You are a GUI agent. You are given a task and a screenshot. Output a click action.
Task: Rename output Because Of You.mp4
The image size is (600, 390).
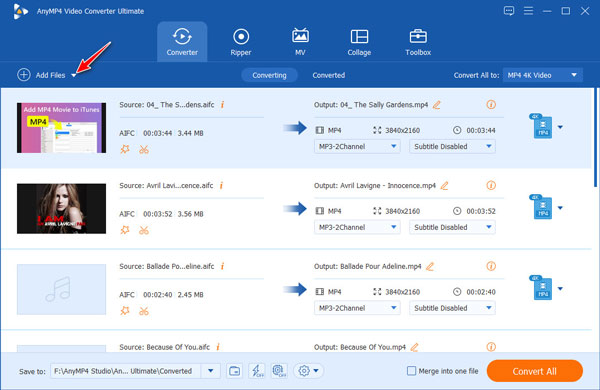(x=414, y=347)
